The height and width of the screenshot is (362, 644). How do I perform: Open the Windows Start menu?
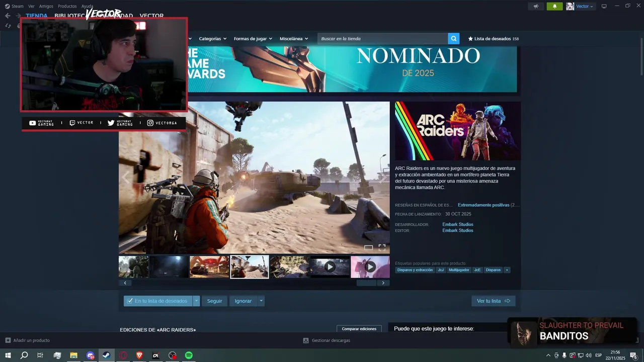point(8,355)
